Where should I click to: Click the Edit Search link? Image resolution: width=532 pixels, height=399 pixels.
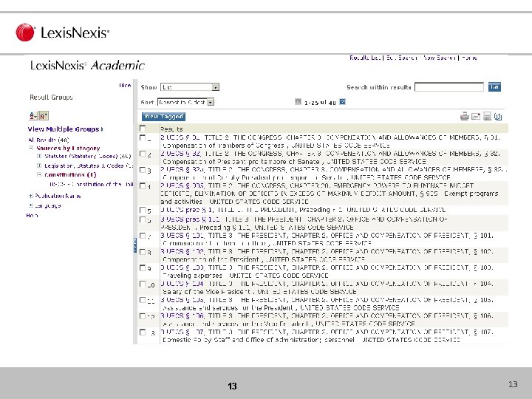tap(402, 58)
